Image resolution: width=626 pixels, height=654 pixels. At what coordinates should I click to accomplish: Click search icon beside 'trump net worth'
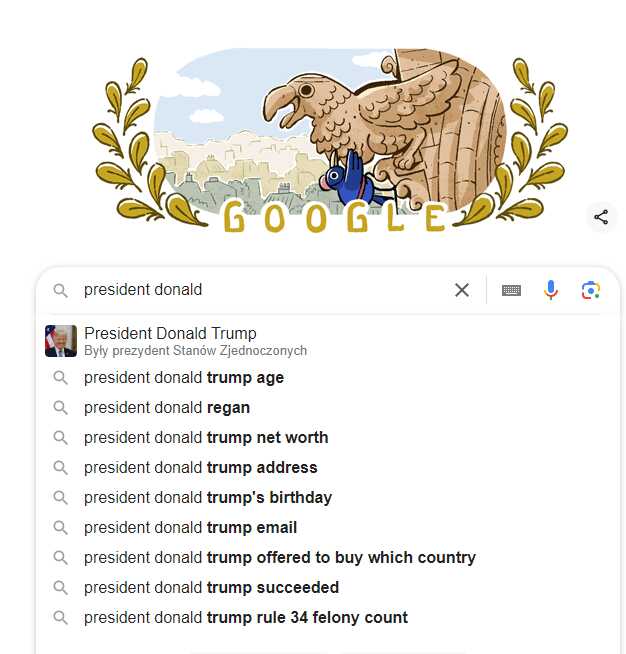pyautogui.click(x=60, y=438)
